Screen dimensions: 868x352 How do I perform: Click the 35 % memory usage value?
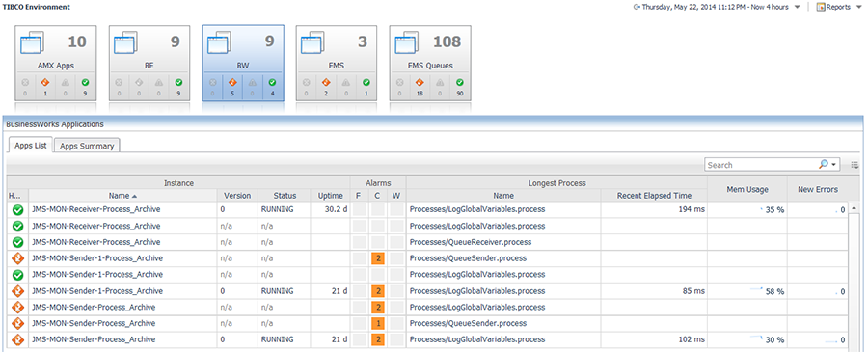[x=774, y=210]
